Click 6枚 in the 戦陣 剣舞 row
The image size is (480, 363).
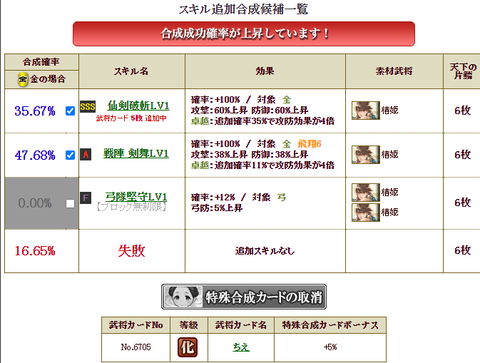463,155
